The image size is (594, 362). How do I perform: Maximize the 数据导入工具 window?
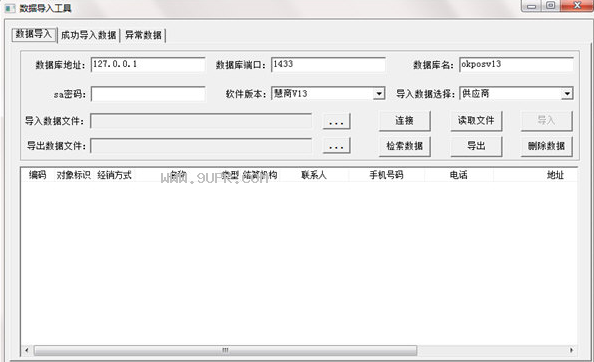[x=550, y=6]
